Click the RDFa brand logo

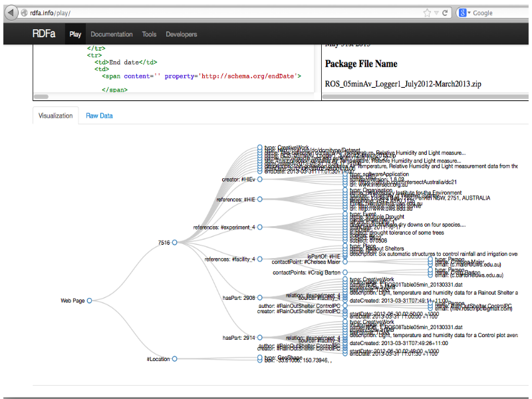[44, 34]
